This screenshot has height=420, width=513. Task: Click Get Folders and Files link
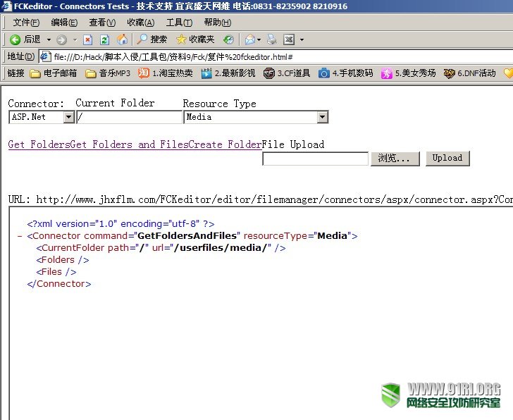130,144
